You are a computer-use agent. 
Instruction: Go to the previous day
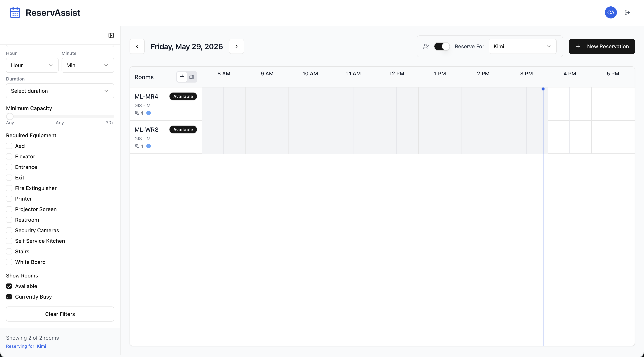point(137,46)
